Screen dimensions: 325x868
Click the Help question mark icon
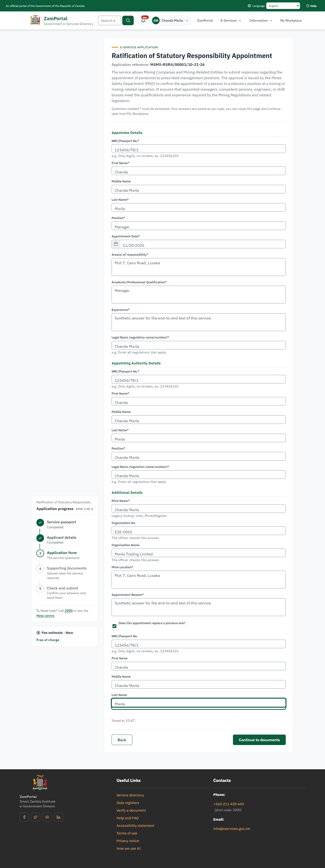307,6
